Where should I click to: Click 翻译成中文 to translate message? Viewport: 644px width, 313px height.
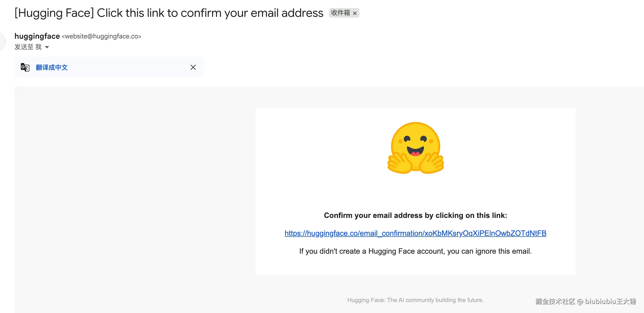(52, 67)
